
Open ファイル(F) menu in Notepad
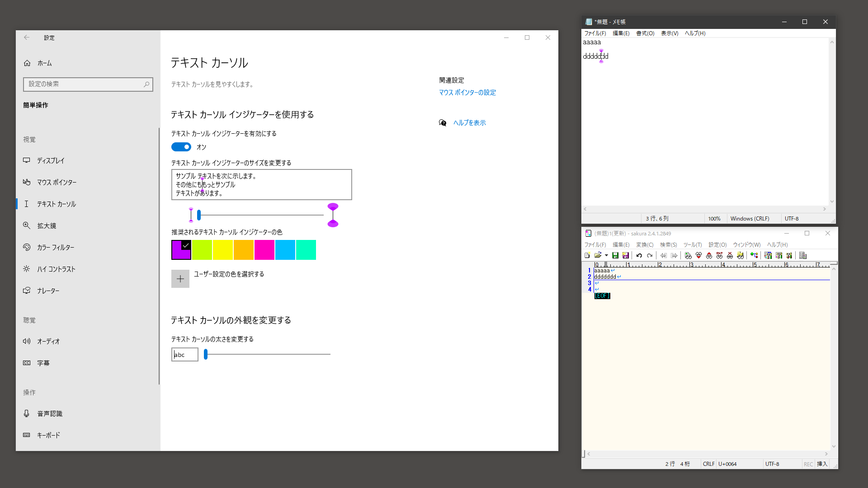click(595, 33)
